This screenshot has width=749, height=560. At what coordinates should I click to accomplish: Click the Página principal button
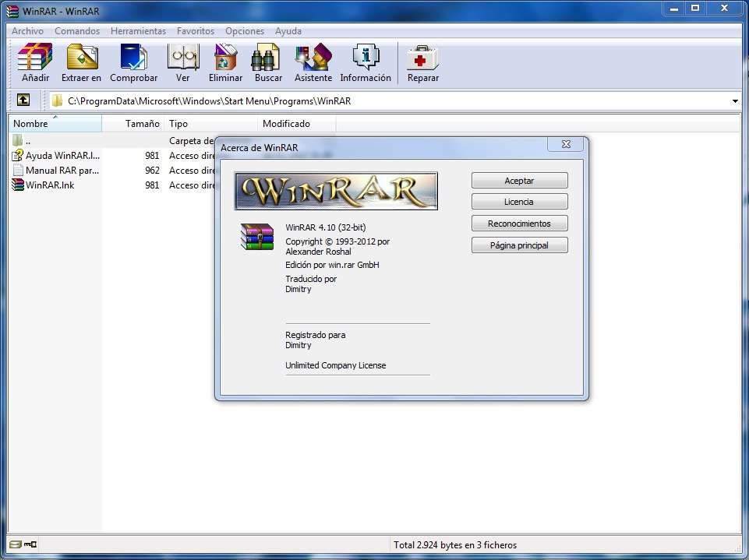pos(520,245)
